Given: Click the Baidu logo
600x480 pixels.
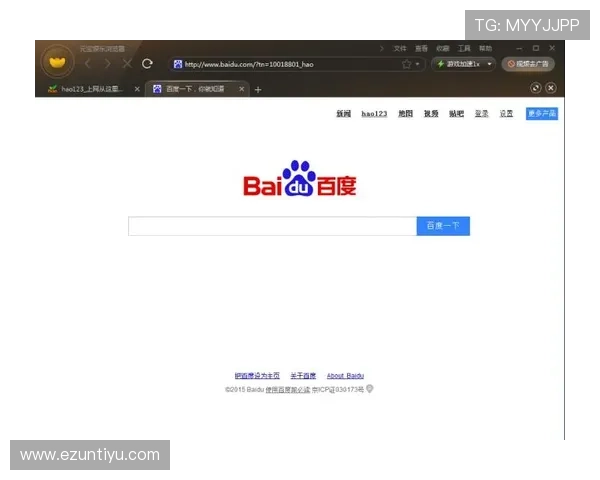Looking at the screenshot, I should [300, 178].
